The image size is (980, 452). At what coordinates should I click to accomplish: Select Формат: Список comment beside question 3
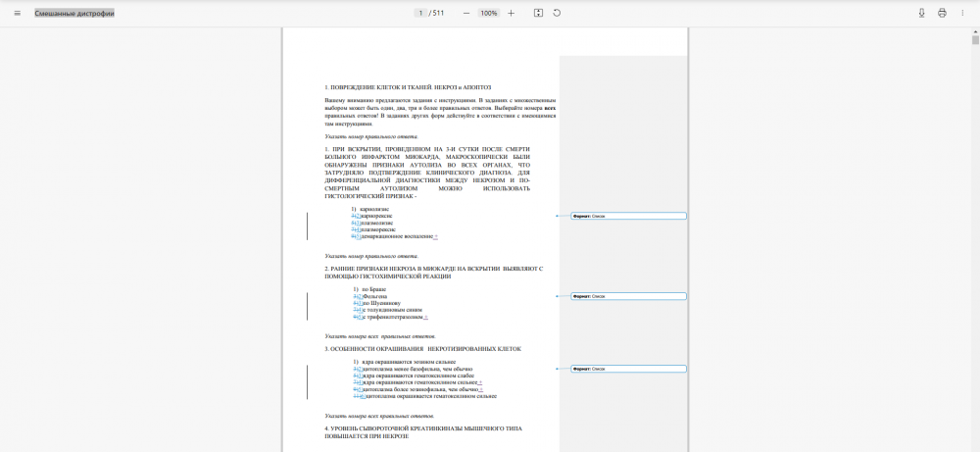click(627, 369)
